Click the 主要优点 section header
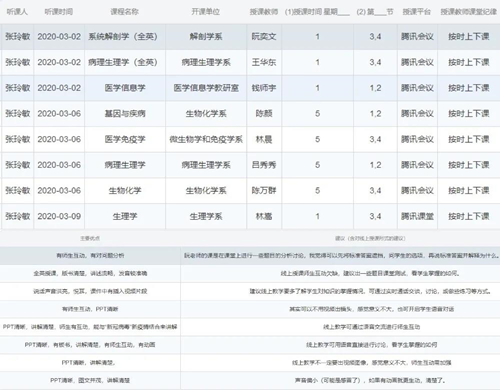This screenshot has width=500, height=390. click(x=90, y=238)
